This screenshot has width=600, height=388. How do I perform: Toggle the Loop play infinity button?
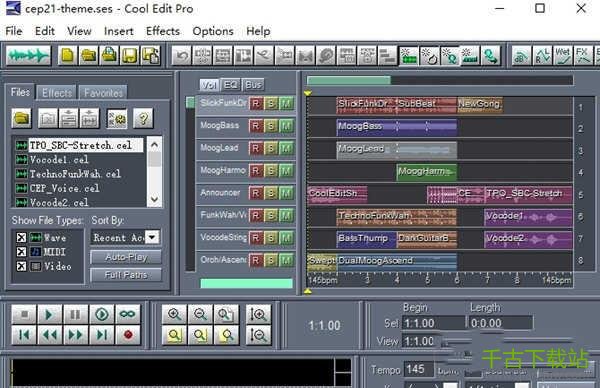[x=128, y=315]
